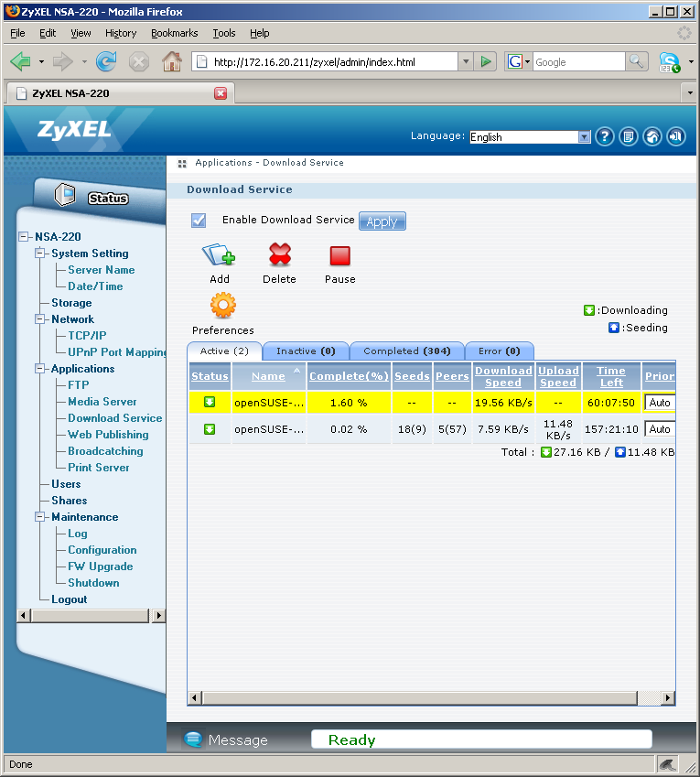
Task: Collapse Maintenance tree node
Action: (39, 517)
